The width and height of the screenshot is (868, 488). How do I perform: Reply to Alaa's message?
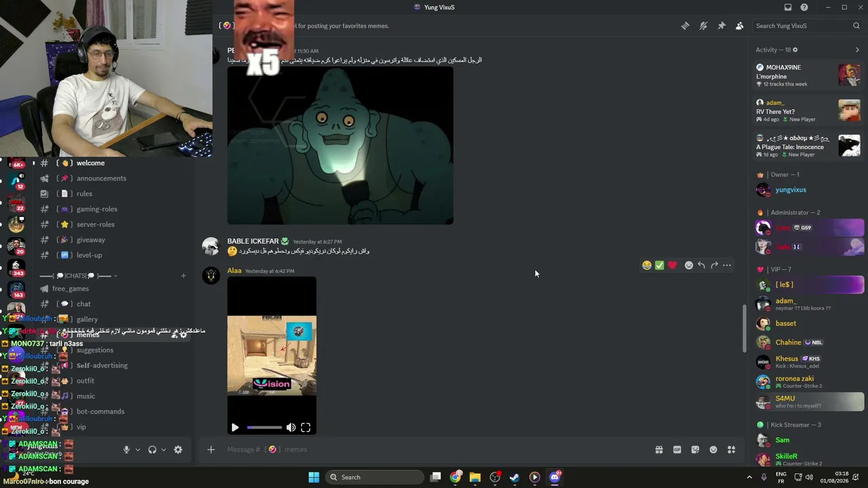[x=701, y=265]
